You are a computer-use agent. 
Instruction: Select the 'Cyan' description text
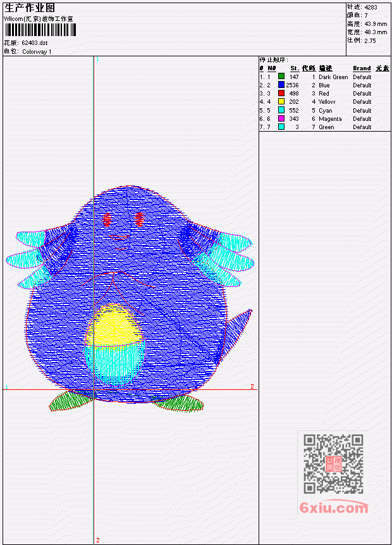pos(326,111)
